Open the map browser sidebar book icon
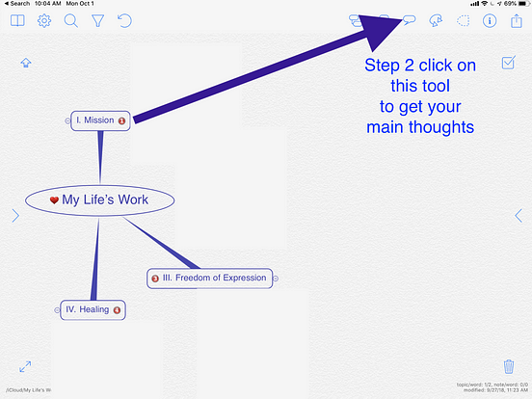Image resolution: width=532 pixels, height=399 pixels. [x=17, y=20]
